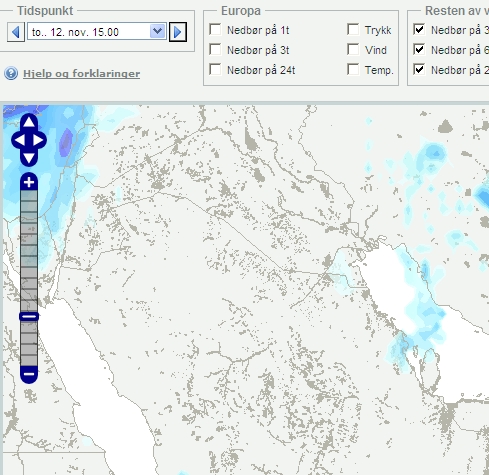Toggle the Temp. checkbox

pyautogui.click(x=353, y=69)
